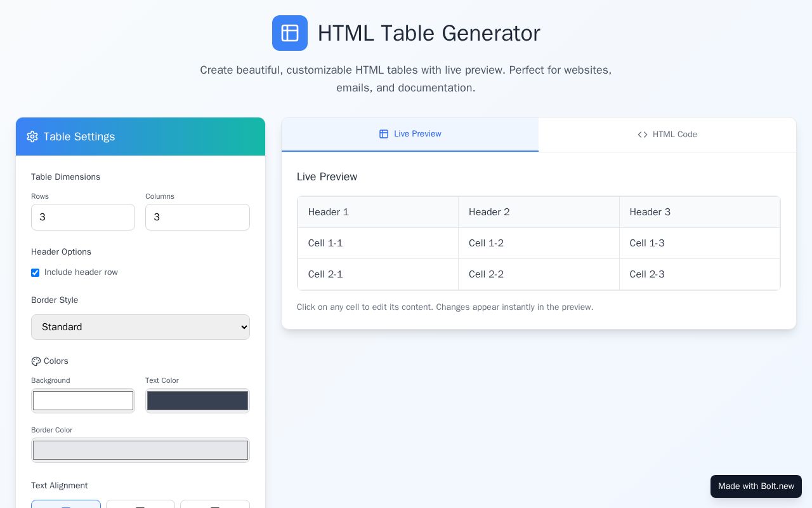This screenshot has height=508, width=812.
Task: Click the HTML Table Generator title
Action: [x=429, y=33]
